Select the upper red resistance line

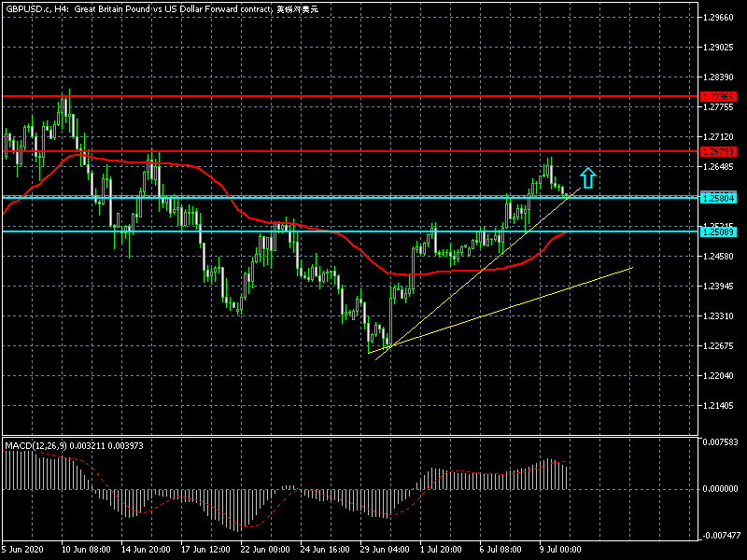click(x=373, y=96)
